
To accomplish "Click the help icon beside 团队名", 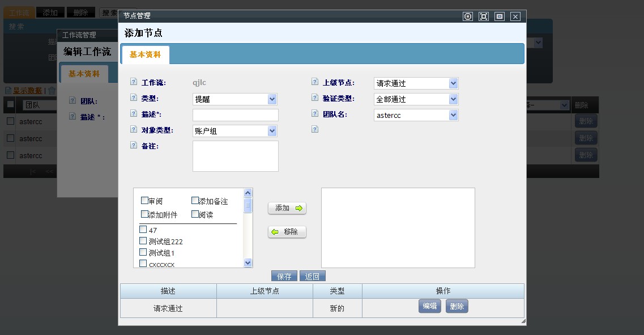I will coord(315,114).
